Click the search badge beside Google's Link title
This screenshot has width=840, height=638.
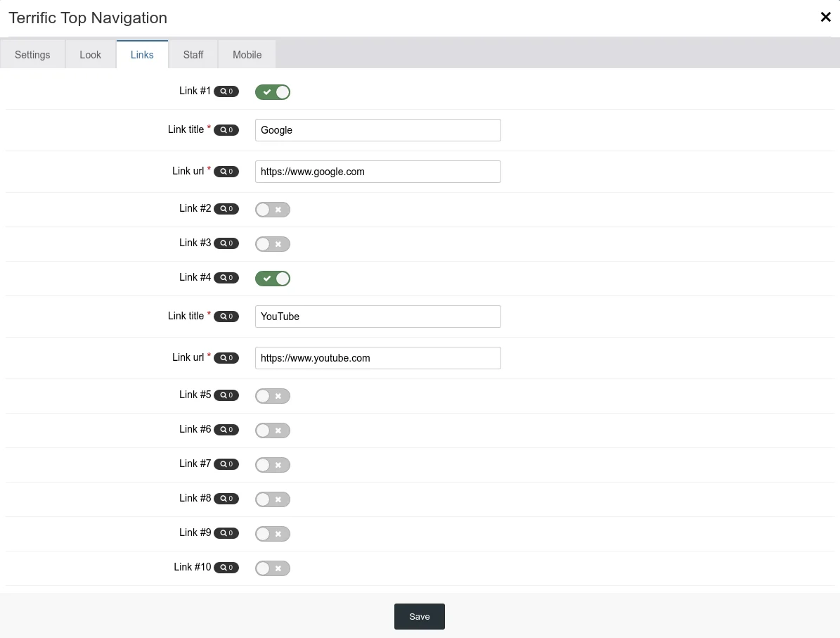pyautogui.click(x=226, y=130)
